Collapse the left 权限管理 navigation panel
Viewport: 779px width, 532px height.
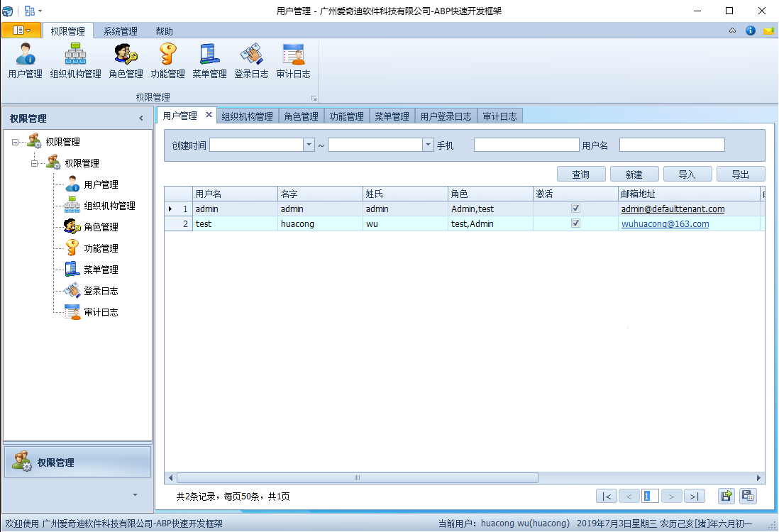point(141,118)
